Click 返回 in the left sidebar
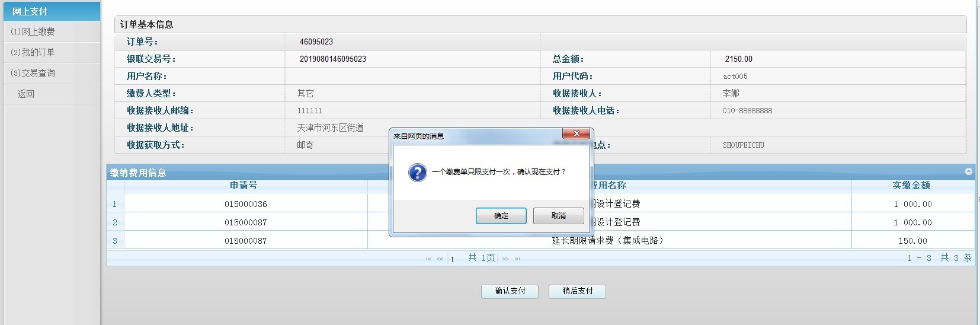Viewport: 980px width, 325px height. coord(26,94)
